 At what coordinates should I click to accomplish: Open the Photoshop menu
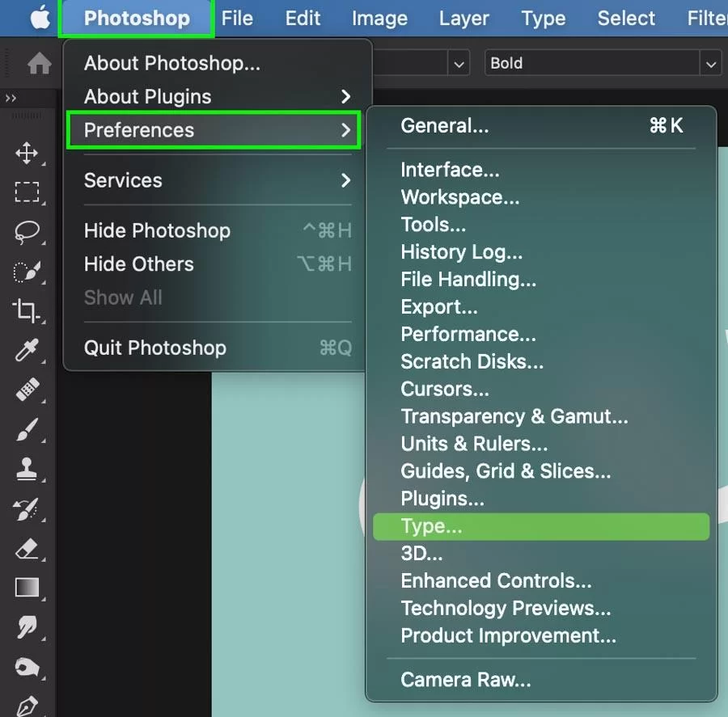tap(137, 19)
